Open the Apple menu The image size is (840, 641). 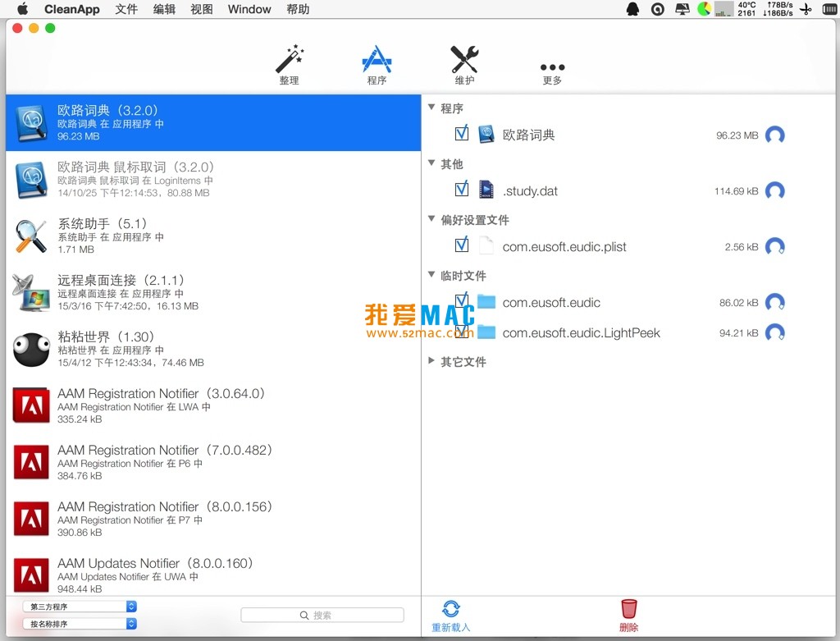click(x=22, y=9)
